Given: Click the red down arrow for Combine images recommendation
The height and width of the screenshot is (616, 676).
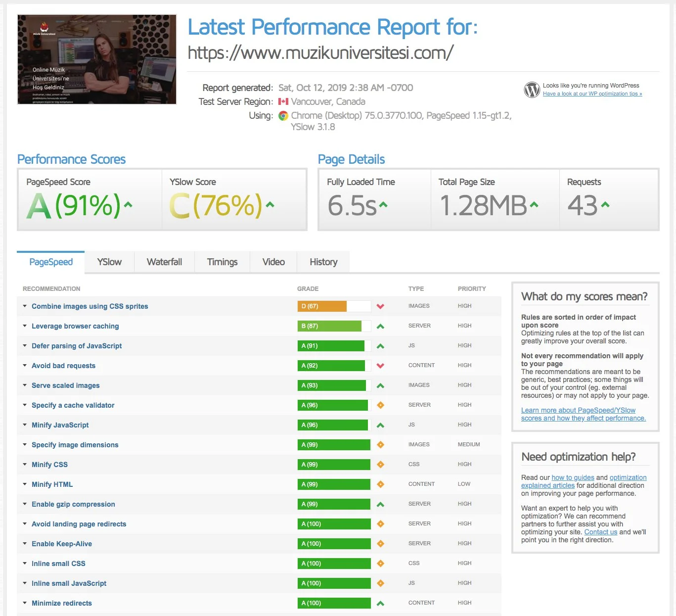Looking at the screenshot, I should tap(380, 306).
